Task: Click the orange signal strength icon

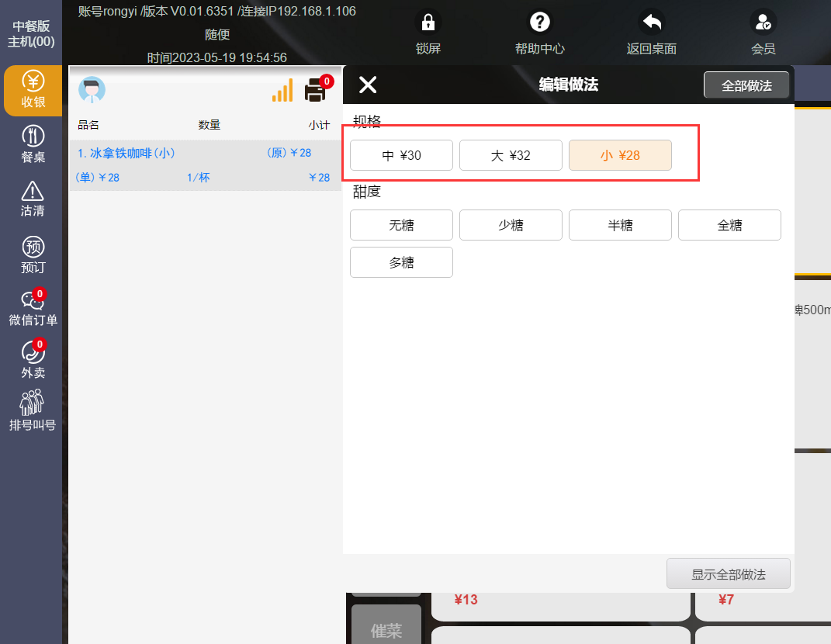Action: [x=282, y=91]
